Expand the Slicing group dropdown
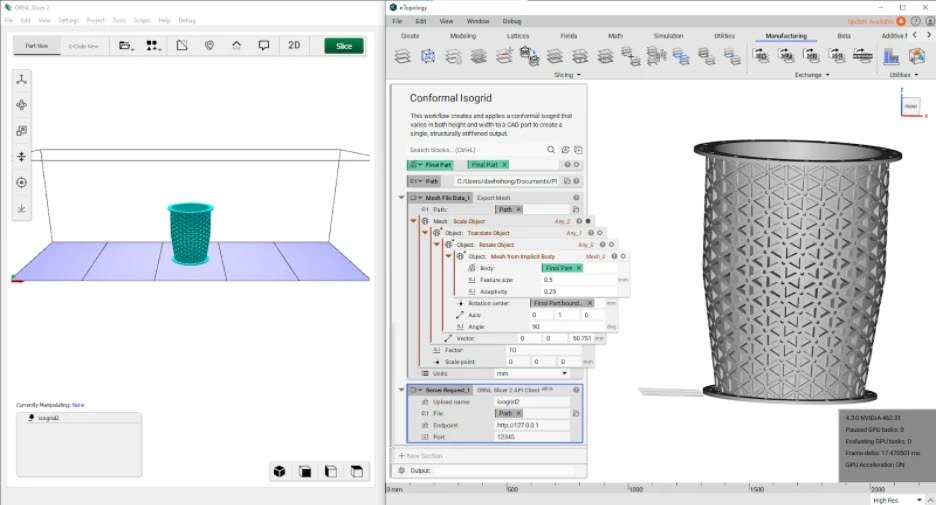The width and height of the screenshot is (936, 505). (567, 75)
